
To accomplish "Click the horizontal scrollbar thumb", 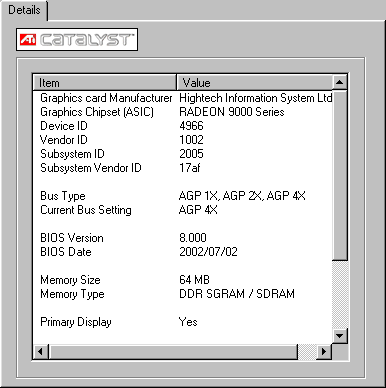I will [173, 351].
